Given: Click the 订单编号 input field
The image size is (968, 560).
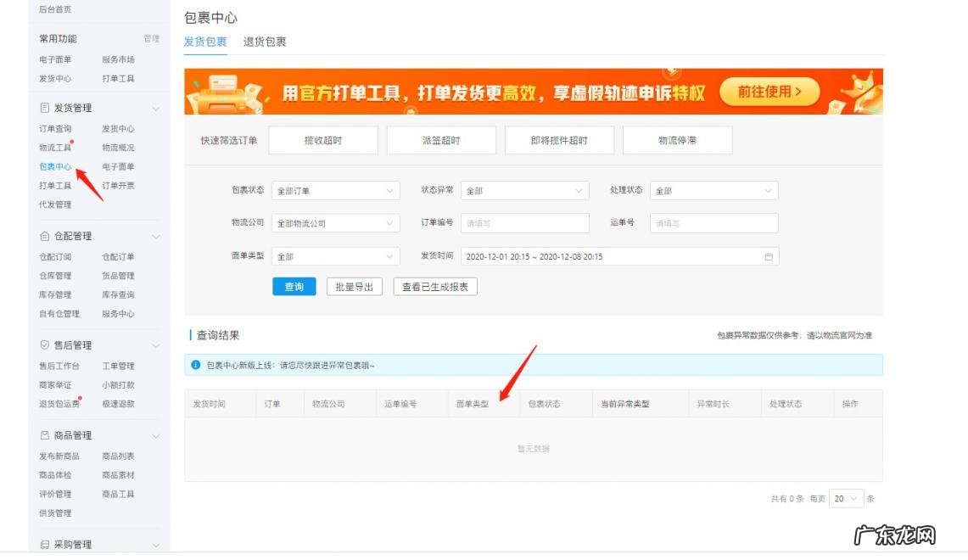Looking at the screenshot, I should 523,222.
